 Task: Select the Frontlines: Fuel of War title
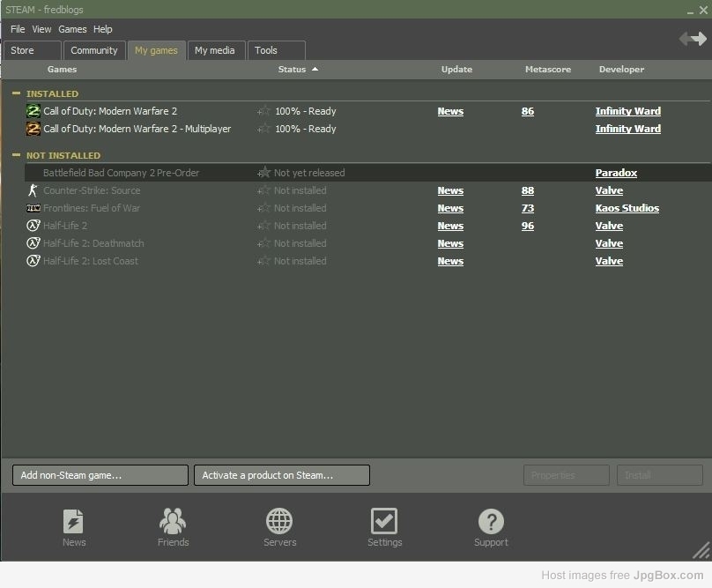(x=92, y=209)
